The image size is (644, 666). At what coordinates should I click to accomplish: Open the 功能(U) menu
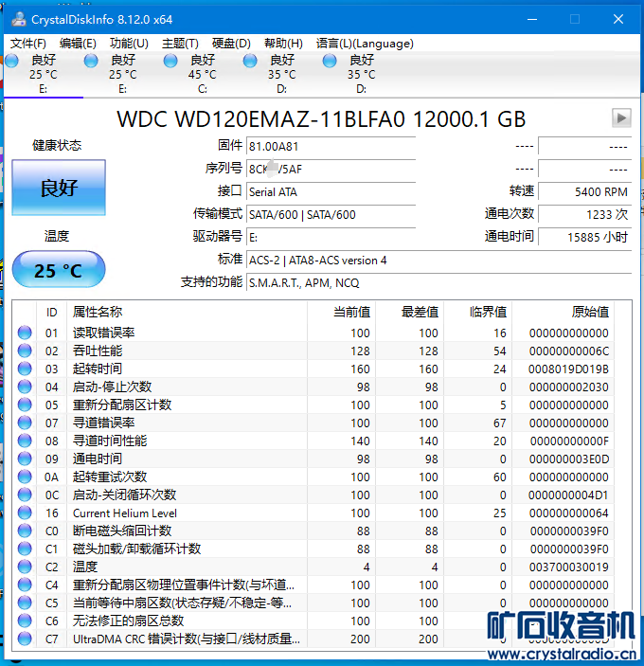click(x=129, y=44)
